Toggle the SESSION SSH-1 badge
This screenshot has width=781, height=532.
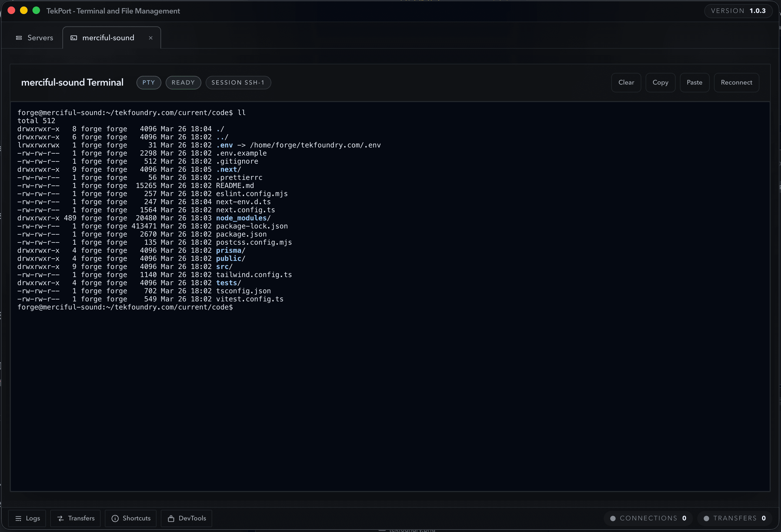[x=238, y=82]
